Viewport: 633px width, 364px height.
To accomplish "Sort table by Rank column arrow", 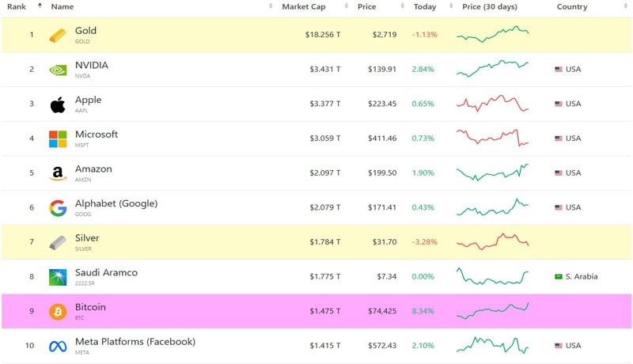I will click(40, 6).
